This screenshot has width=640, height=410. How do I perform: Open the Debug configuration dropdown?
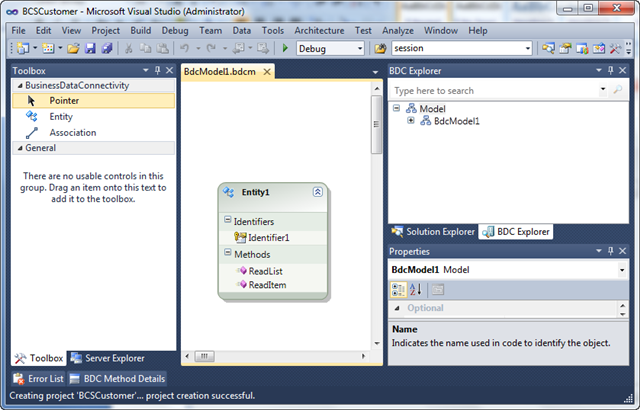(x=360, y=49)
